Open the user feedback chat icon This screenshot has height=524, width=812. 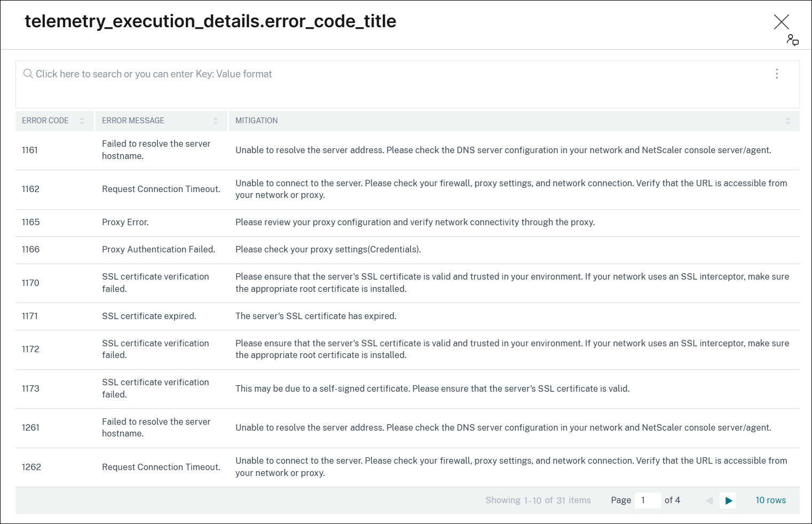click(x=792, y=40)
